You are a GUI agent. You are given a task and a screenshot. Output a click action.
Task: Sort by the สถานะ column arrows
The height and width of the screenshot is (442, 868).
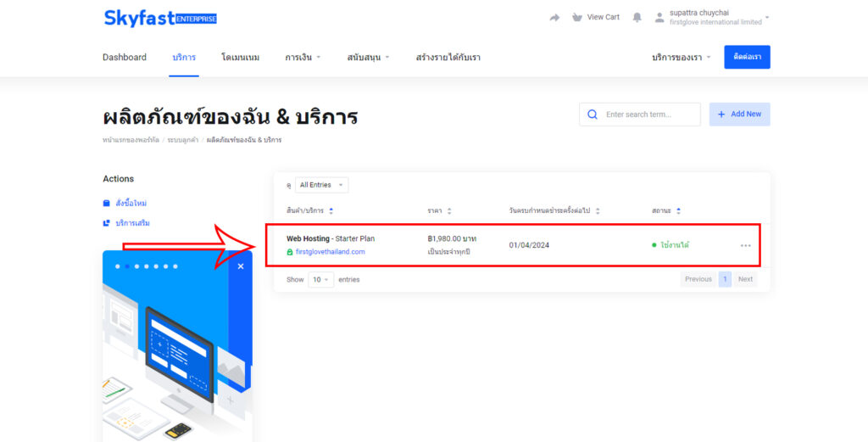tap(678, 211)
